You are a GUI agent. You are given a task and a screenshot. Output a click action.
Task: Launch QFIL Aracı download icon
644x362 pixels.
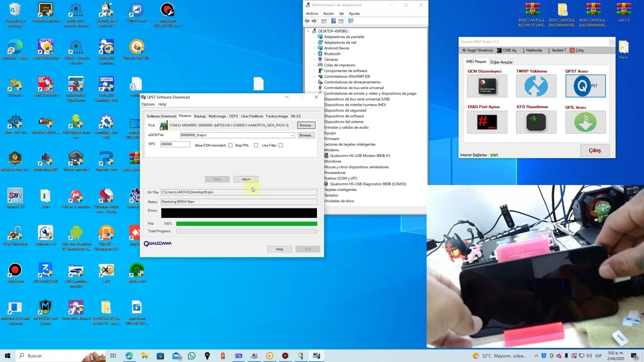(585, 122)
